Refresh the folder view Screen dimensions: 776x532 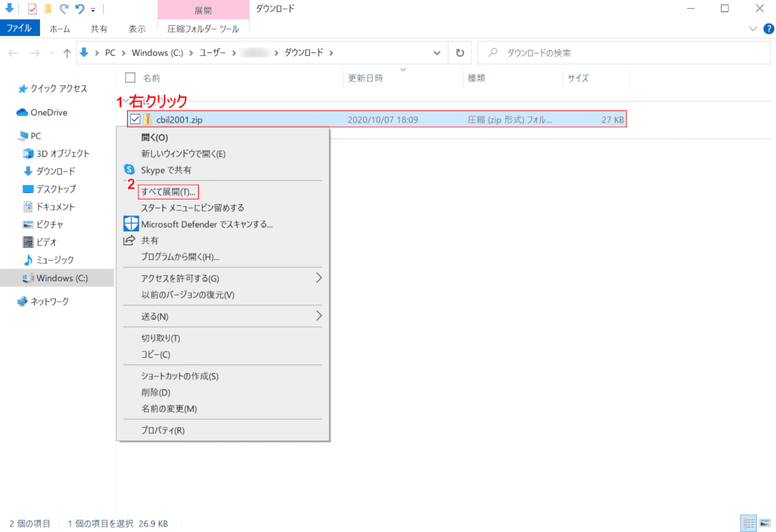click(459, 53)
